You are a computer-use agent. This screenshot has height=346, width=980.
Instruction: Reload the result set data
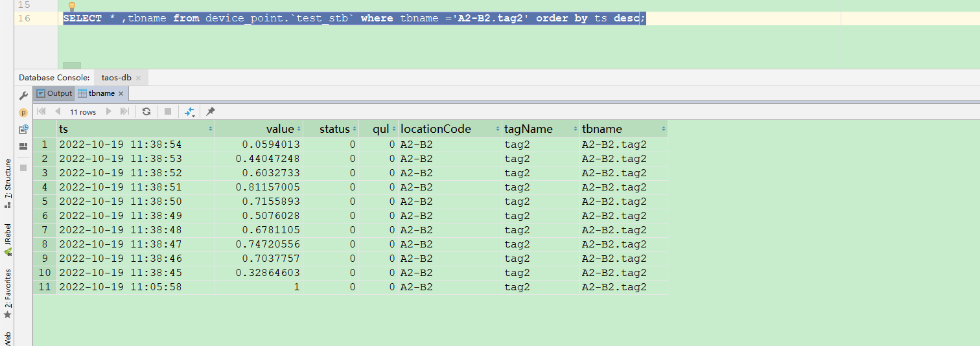click(x=146, y=111)
